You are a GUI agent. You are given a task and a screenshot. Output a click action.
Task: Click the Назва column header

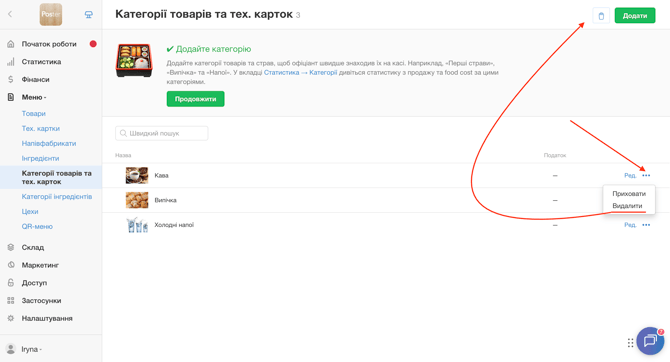tap(123, 155)
